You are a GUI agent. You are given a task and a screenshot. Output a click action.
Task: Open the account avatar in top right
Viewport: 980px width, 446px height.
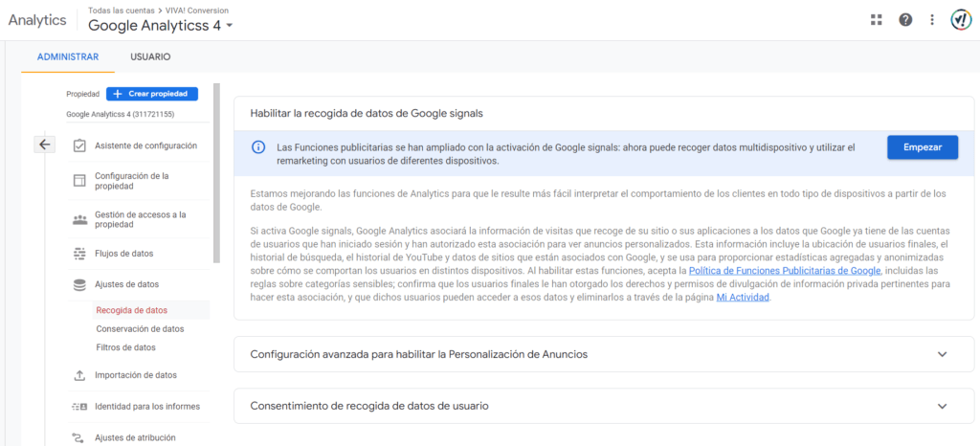point(959,20)
